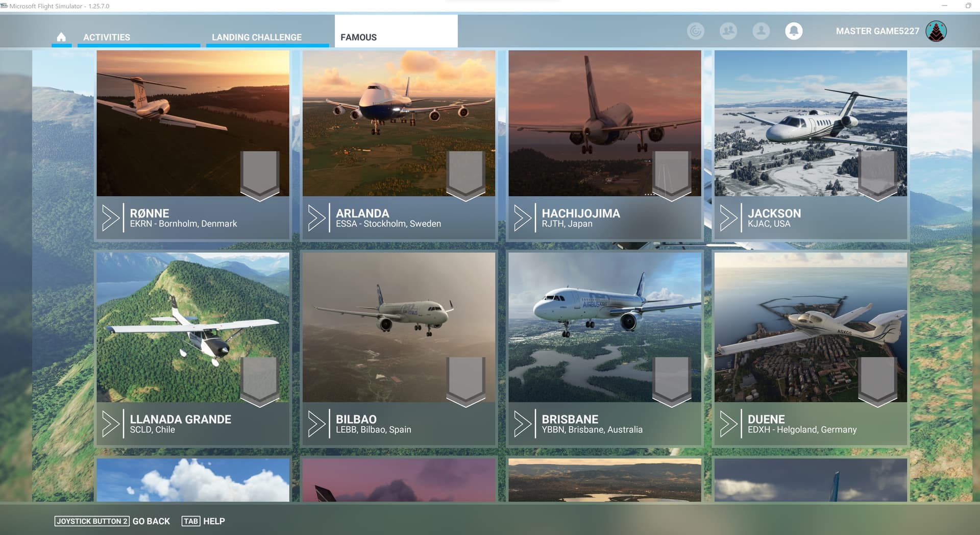980x535 pixels.
Task: Open the multiplayer group icon
Action: point(728,31)
